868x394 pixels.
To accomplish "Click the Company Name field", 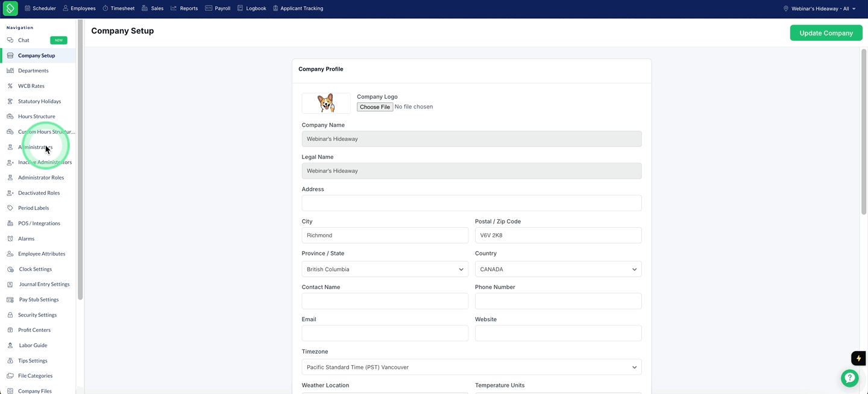I will coord(471,139).
